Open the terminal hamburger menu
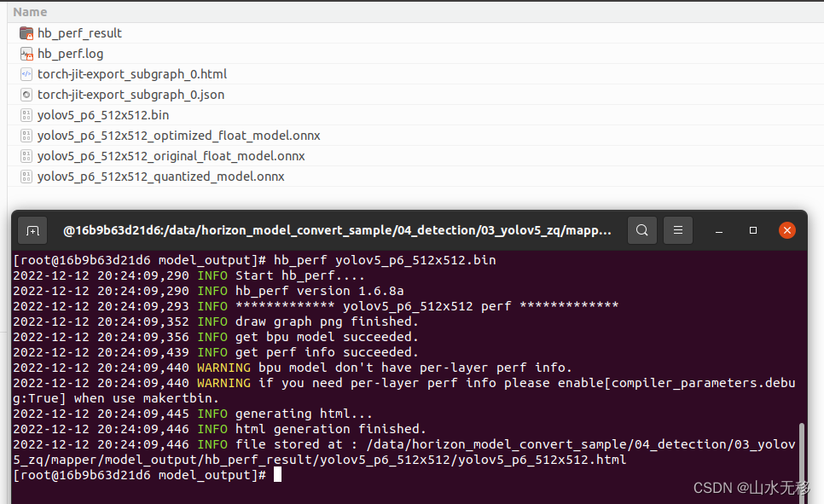824x504 pixels. 678,230
